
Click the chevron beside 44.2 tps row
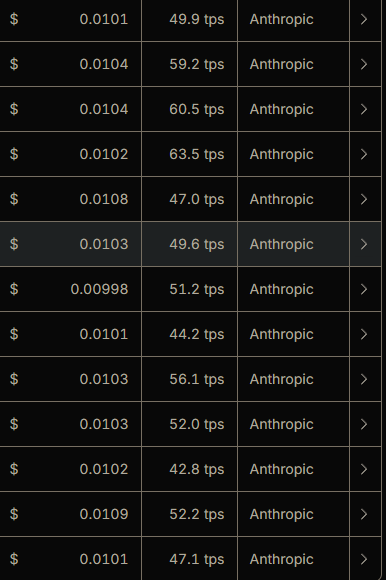364,334
